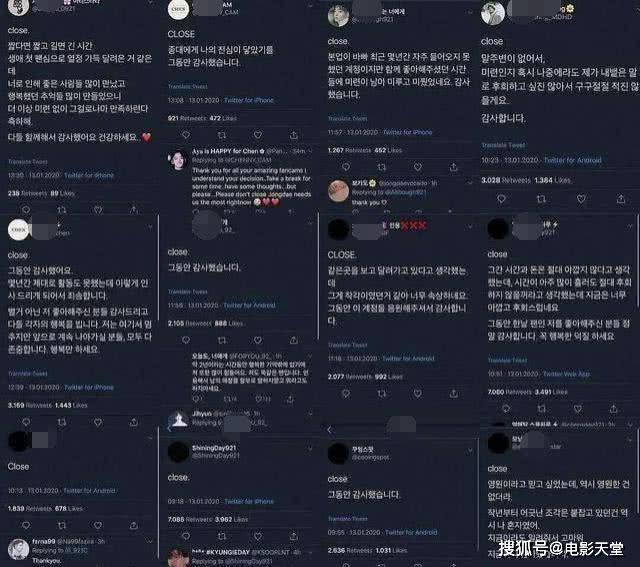Open chevron menu on Aya's reply
Screen dimensions: 640x567
point(310,151)
